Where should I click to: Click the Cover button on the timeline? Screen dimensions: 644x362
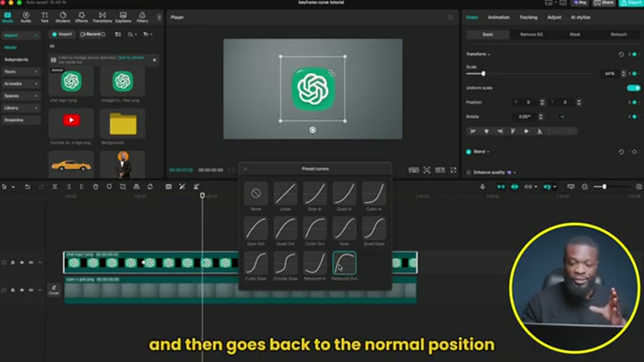tap(54, 290)
